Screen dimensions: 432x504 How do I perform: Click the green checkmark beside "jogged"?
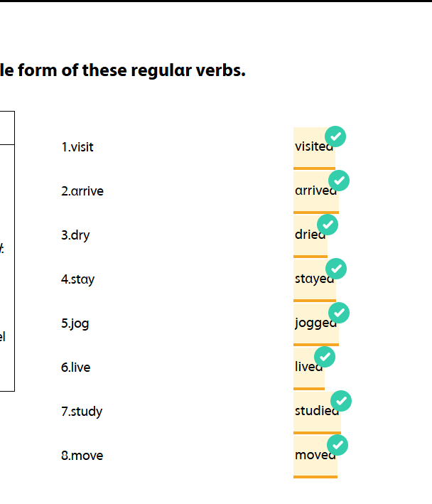pos(339,313)
